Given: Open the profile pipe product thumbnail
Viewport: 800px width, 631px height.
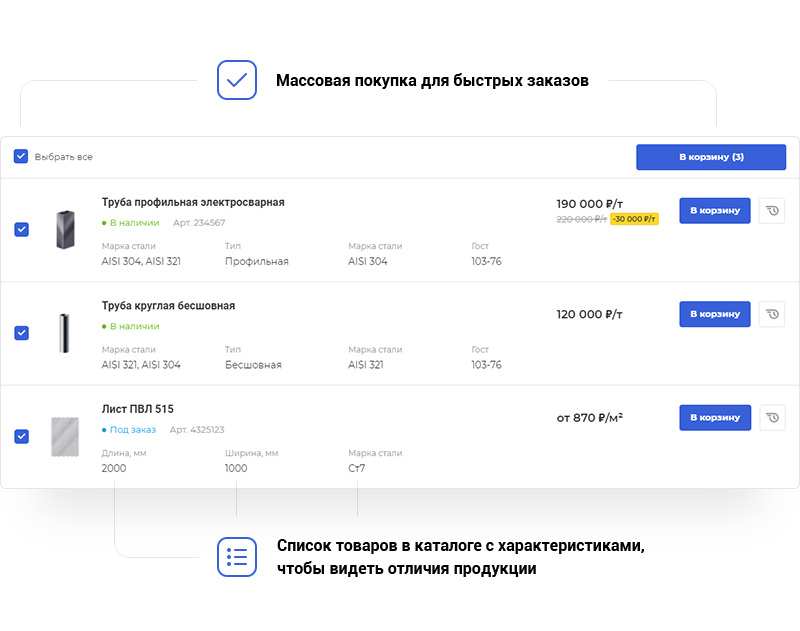Looking at the screenshot, I should [65, 229].
